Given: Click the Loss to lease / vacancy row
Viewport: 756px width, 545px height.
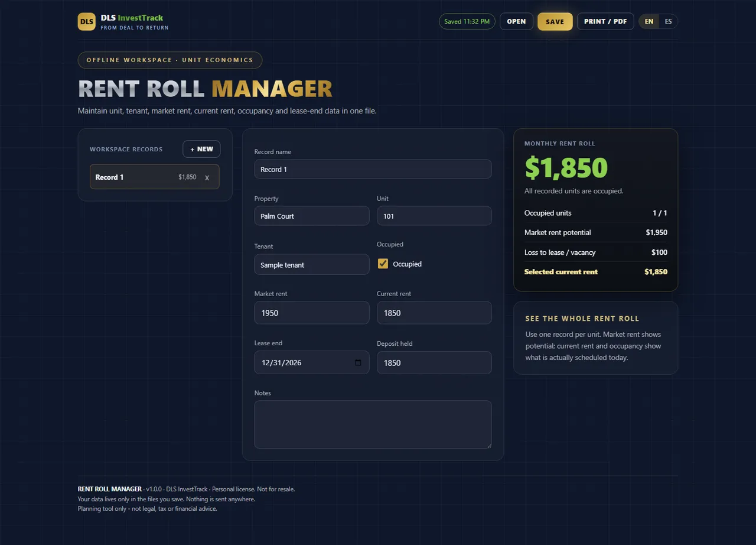Looking at the screenshot, I should [x=596, y=252].
